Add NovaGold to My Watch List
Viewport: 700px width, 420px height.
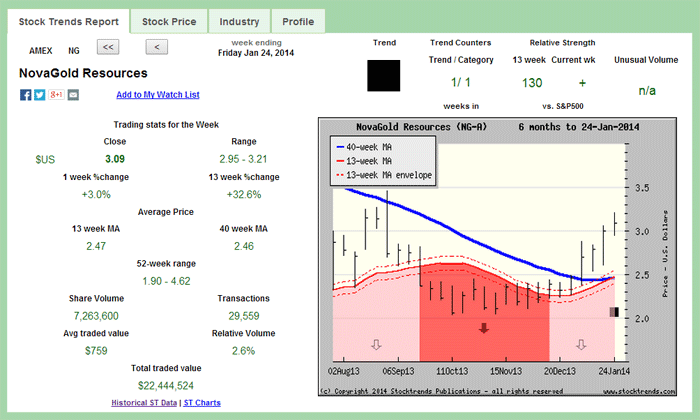(158, 95)
